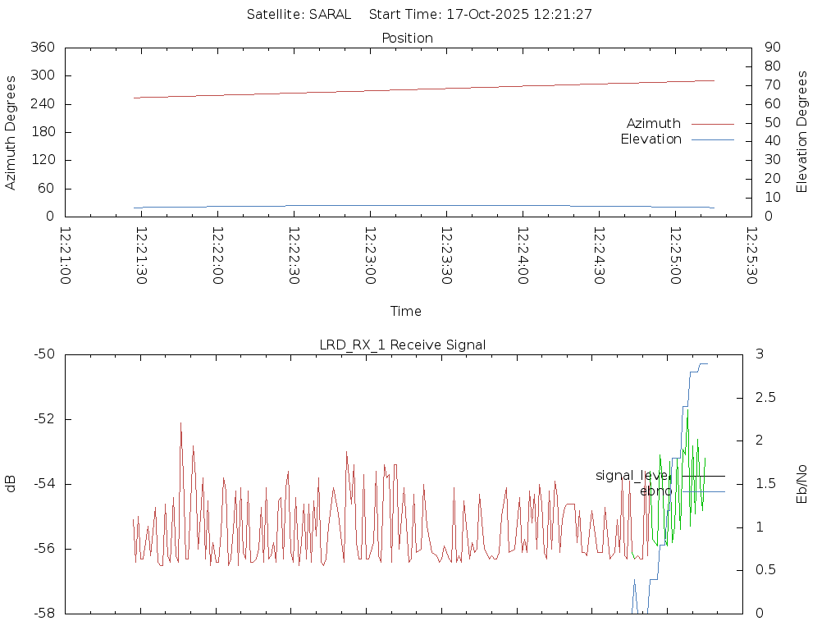Click the signal_level legend line sample
Screen dimensions: 840x630
click(x=703, y=476)
